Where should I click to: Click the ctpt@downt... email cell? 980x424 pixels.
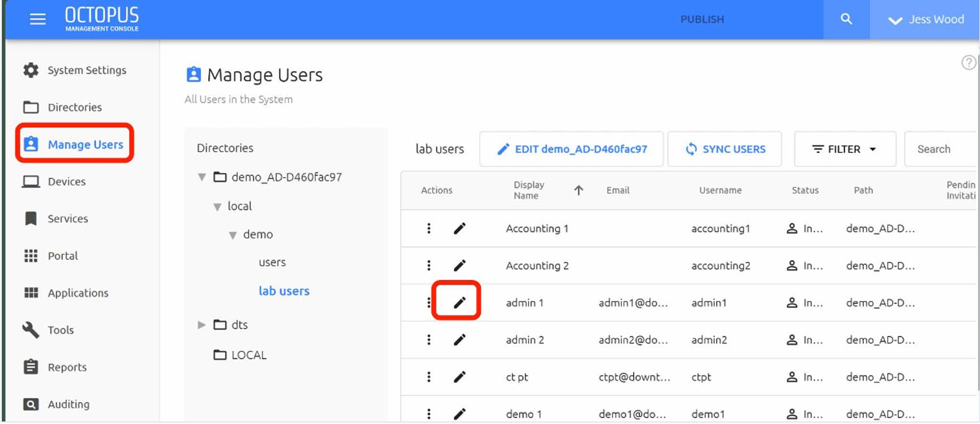[x=634, y=377]
